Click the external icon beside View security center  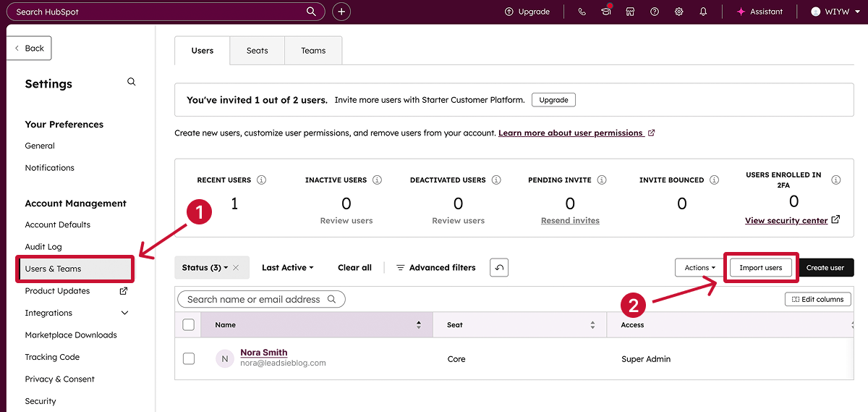tap(836, 219)
